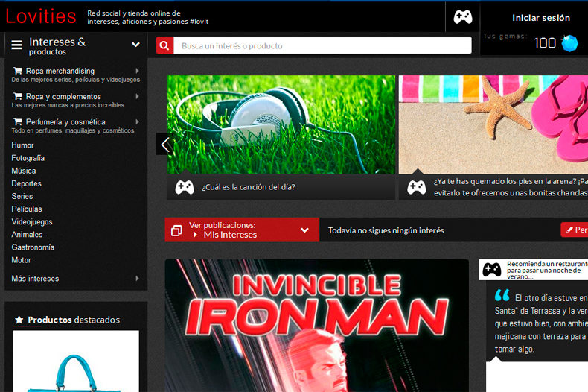Open the gamepad icon in the header
The image size is (588, 392).
(463, 17)
